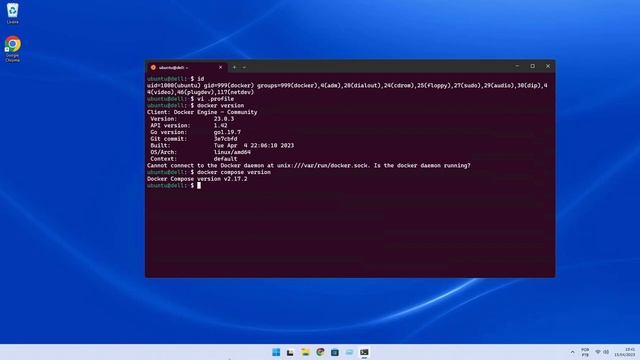Screen dimensions: 640x360
Task: Click the Go version value go1.19.7
Action: tap(227, 132)
